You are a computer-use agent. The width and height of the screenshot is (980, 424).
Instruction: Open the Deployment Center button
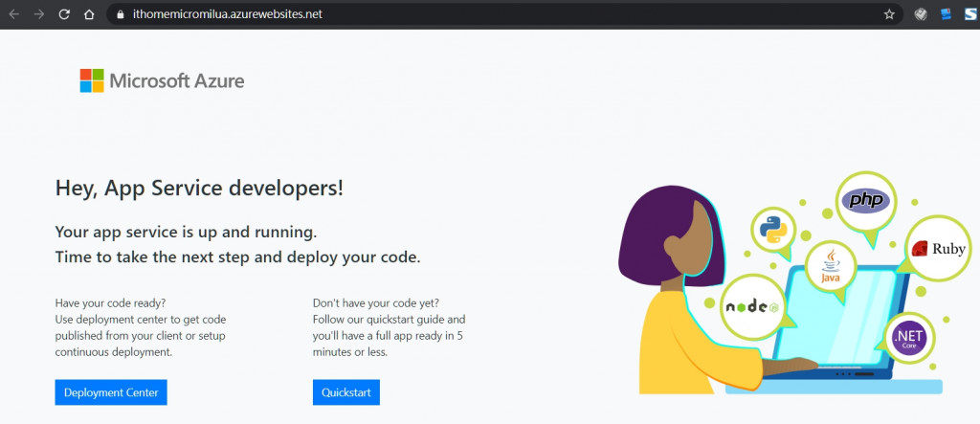click(111, 392)
